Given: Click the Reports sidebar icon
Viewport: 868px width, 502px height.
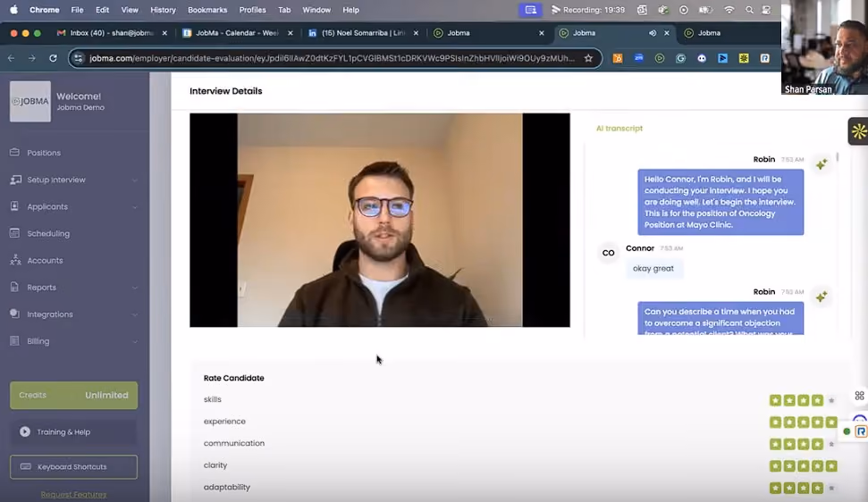Looking at the screenshot, I should 15,287.
